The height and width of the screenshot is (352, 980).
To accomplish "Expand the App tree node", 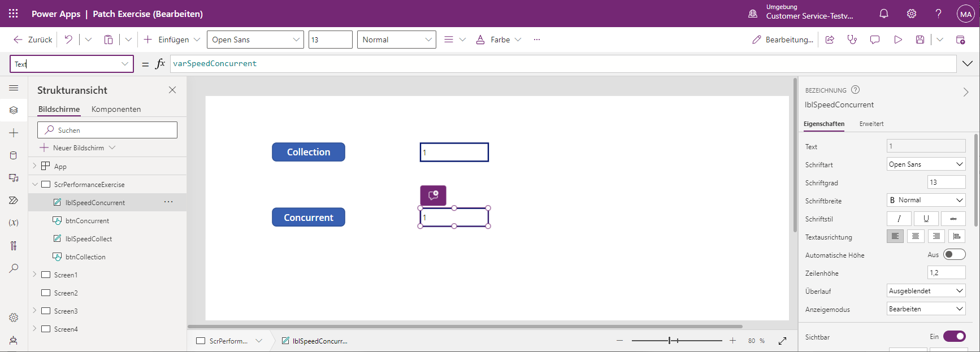I will point(34,166).
